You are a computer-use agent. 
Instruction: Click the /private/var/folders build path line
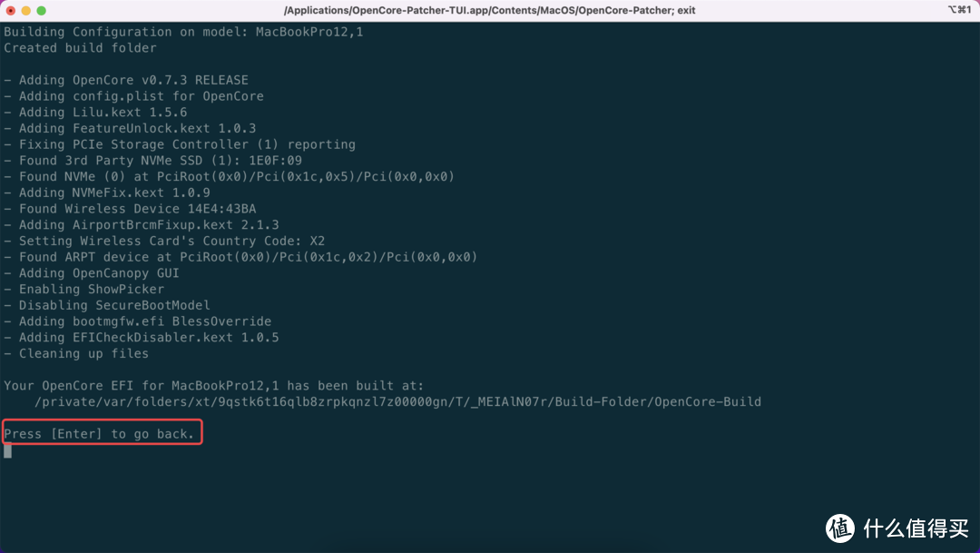397,402
